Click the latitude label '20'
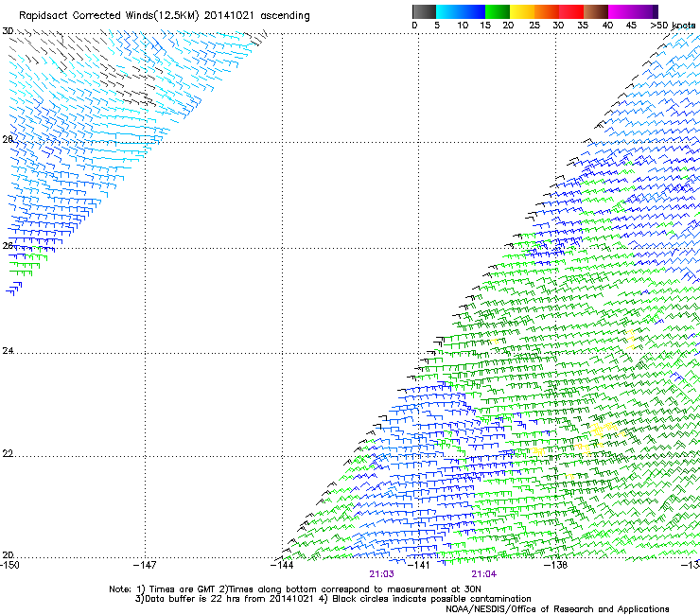The height and width of the screenshot is (615, 700). point(8,554)
